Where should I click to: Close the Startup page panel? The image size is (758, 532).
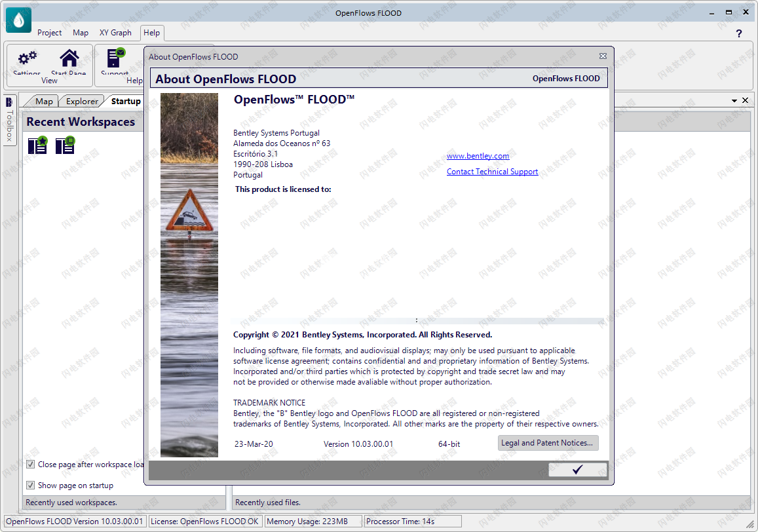[x=745, y=100]
